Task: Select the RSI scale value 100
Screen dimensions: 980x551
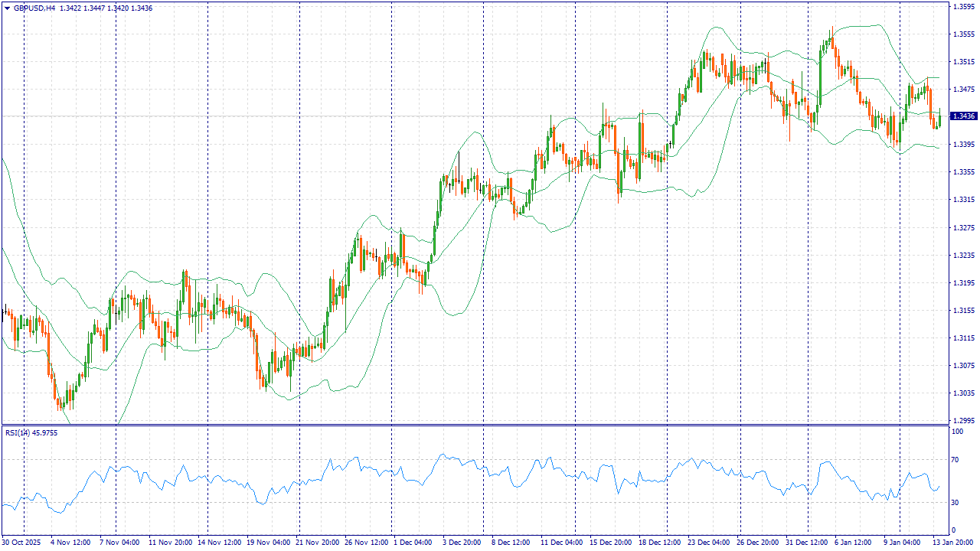Action: 956,432
